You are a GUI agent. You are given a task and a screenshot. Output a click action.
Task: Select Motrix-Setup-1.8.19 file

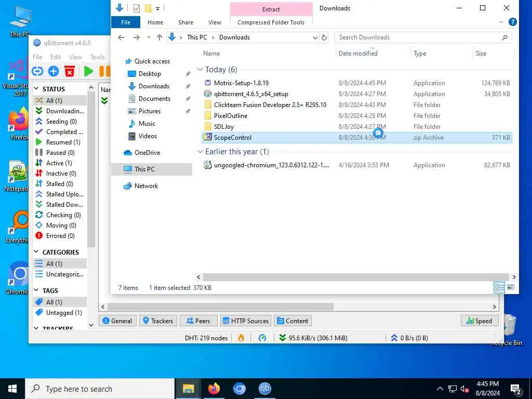click(x=241, y=83)
